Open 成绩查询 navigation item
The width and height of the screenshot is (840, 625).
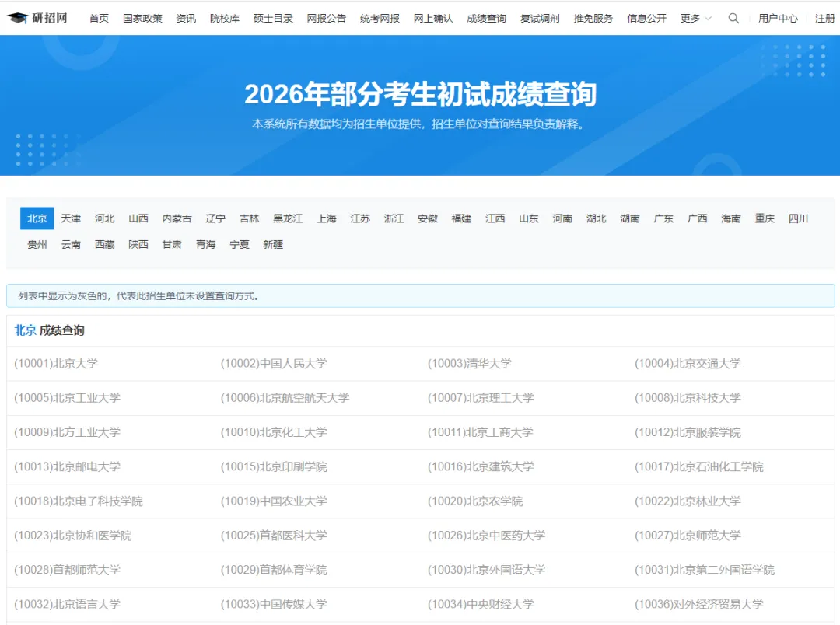486,18
